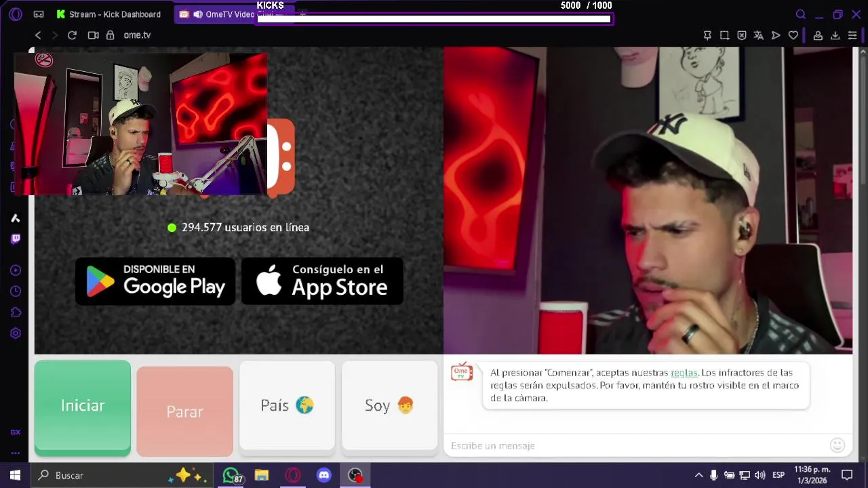Open Extensions cube in sidebar
Image resolution: width=868 pixels, height=488 pixels.
tap(15, 312)
